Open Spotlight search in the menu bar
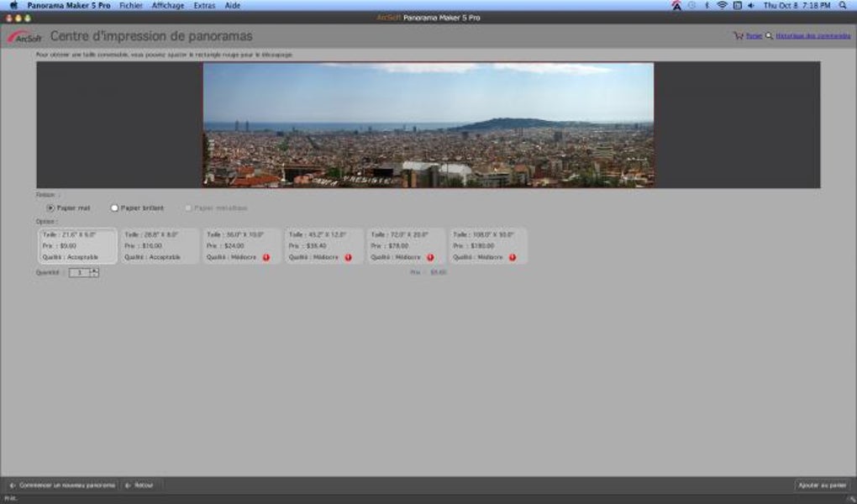This screenshot has width=857, height=504. tap(843, 5)
